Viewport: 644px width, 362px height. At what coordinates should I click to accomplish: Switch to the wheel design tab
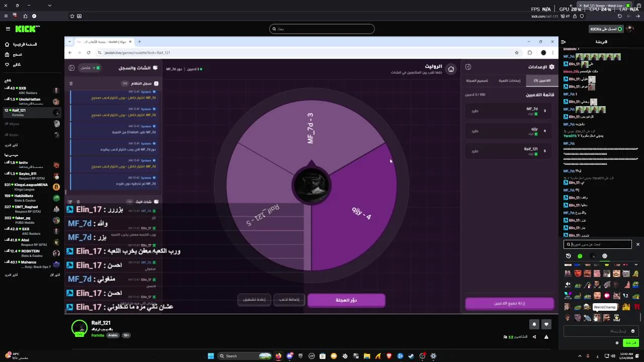click(476, 80)
